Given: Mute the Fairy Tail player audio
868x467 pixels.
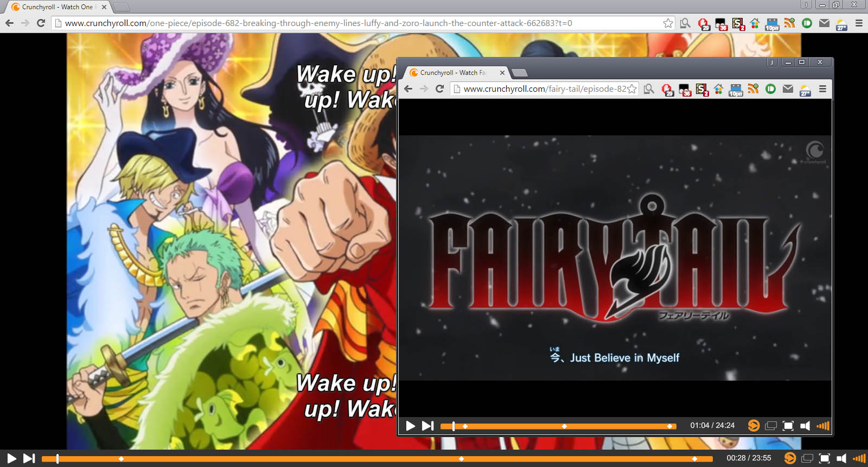Looking at the screenshot, I should click(805, 426).
